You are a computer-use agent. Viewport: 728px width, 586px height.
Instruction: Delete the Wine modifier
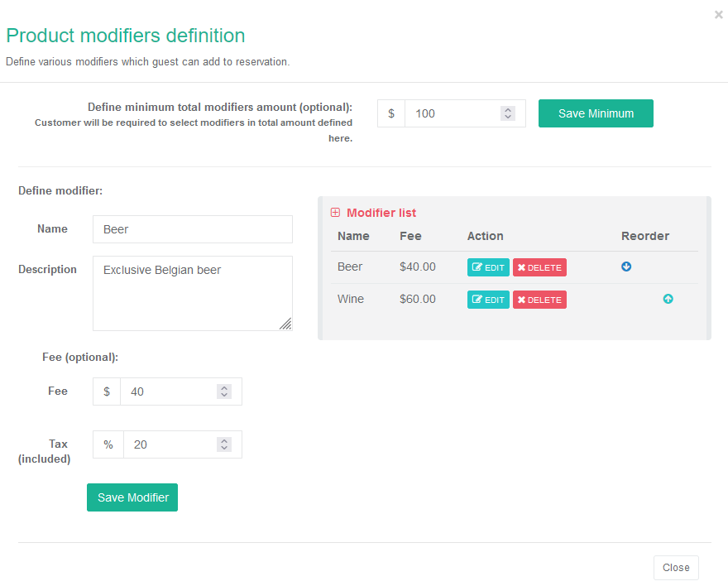coord(539,300)
